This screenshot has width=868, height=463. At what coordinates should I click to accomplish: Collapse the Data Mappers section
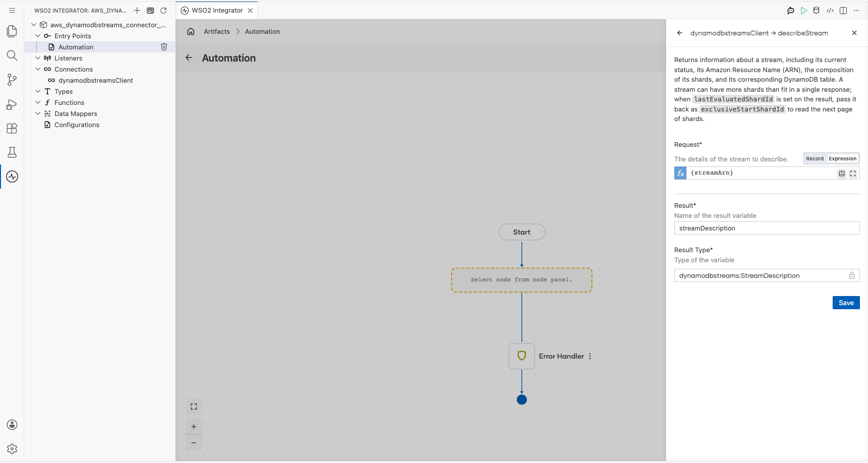coord(38,113)
